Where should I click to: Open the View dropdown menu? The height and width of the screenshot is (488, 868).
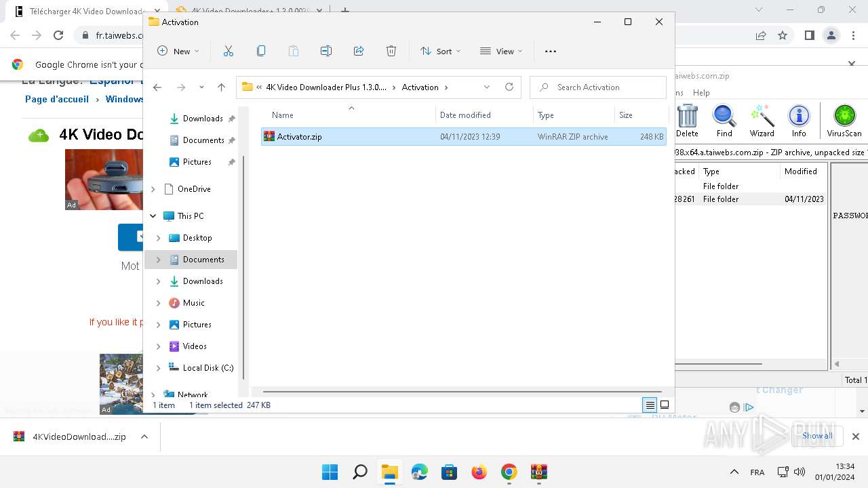pos(501,51)
